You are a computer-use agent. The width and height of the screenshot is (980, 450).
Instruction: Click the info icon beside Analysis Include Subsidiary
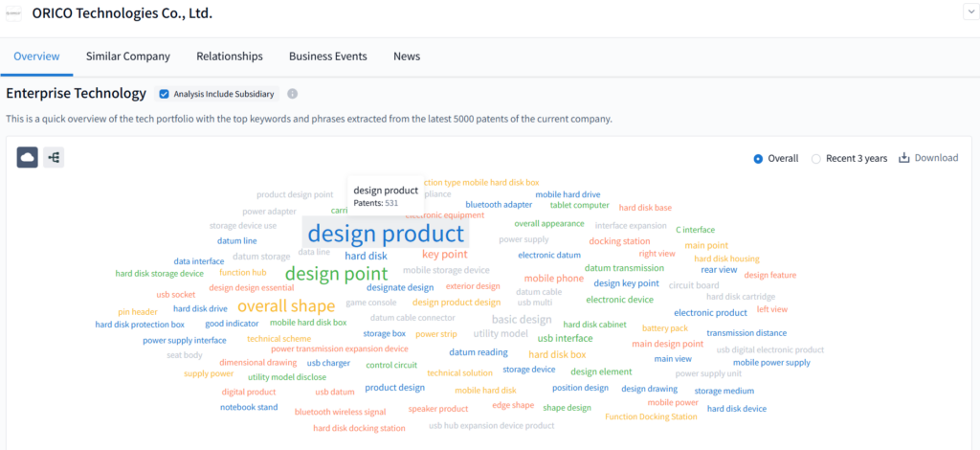(293, 94)
